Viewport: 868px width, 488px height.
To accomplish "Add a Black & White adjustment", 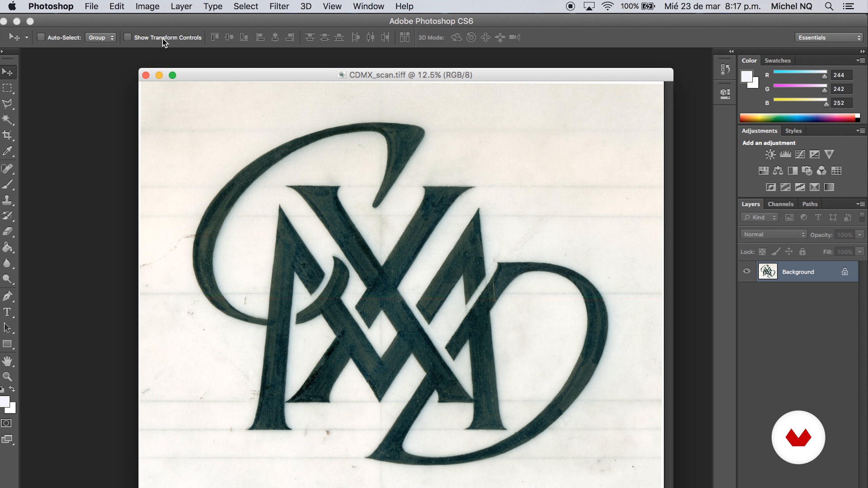I will (793, 171).
